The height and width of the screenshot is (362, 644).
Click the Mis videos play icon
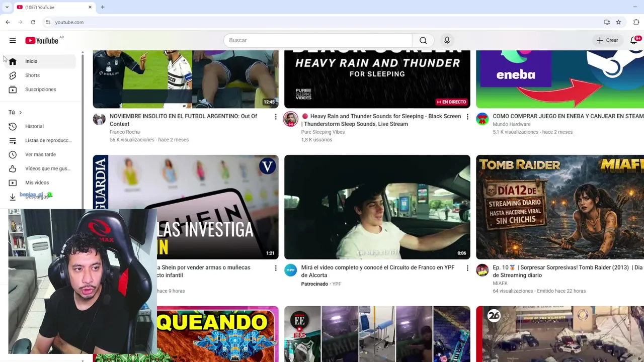click(13, 183)
